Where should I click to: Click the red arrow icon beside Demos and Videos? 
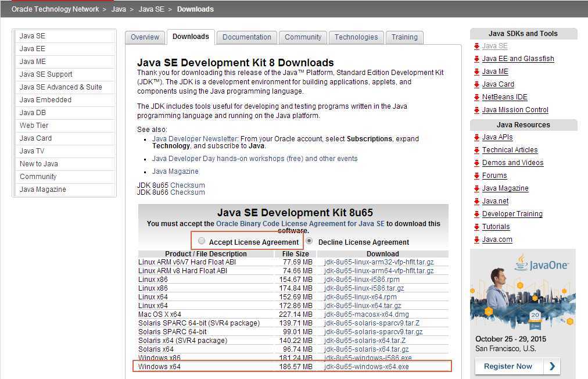[476, 163]
